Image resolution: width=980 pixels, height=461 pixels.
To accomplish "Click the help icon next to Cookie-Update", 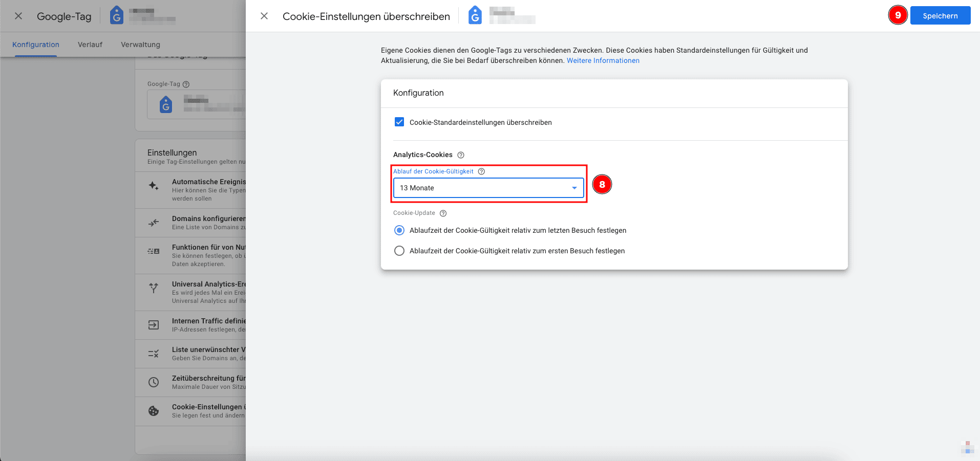I will (443, 213).
